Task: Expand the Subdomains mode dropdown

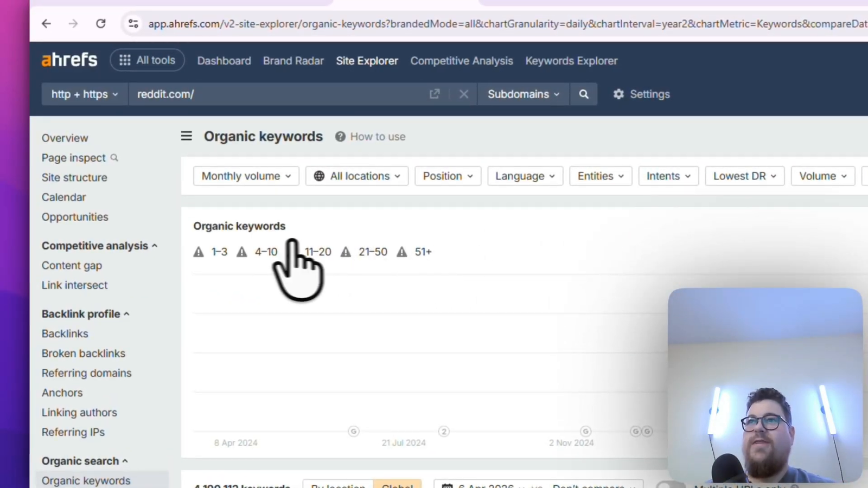Action: pos(522,94)
